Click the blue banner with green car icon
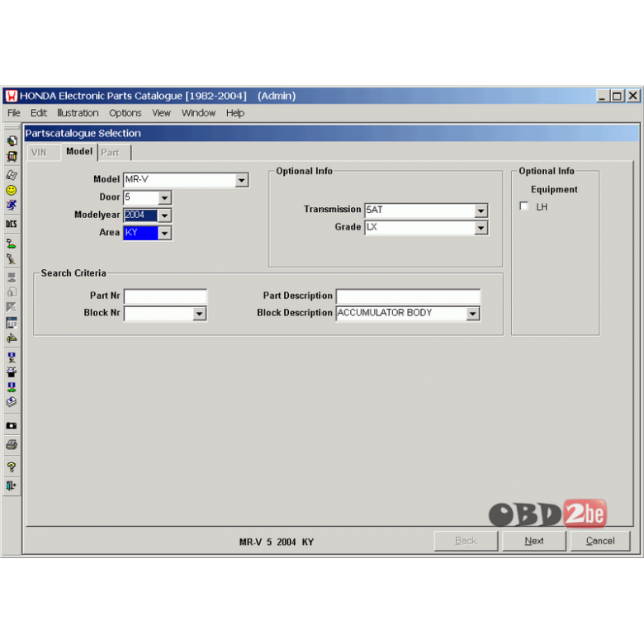This screenshot has height=644, width=644. coord(12,387)
